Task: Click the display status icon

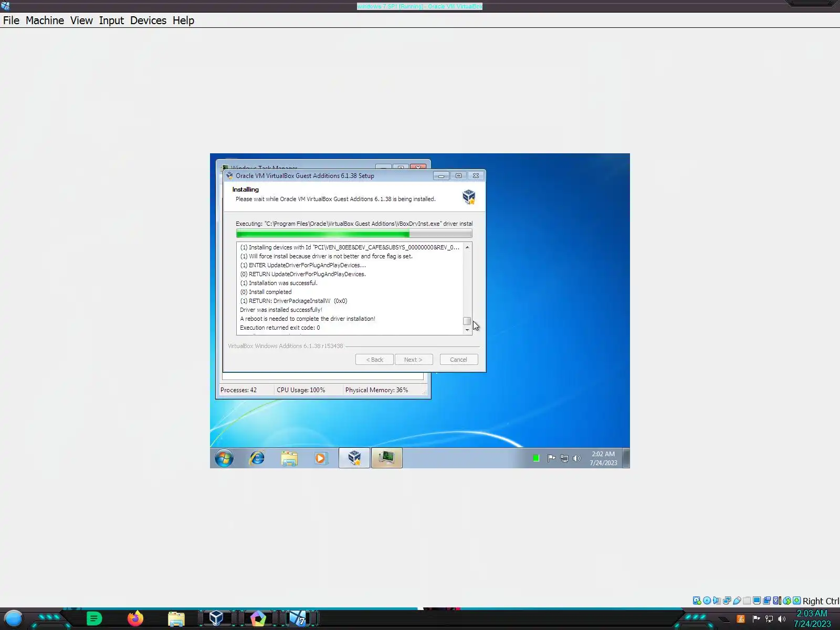Action: point(757,601)
